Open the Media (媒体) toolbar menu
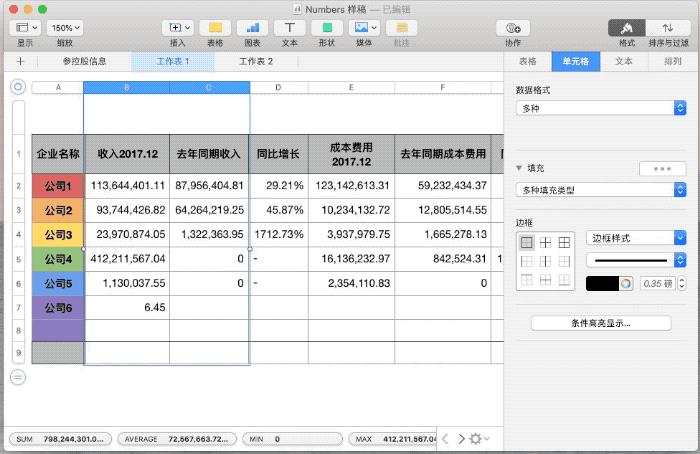Viewport: 700px width, 454px height. 364,28
